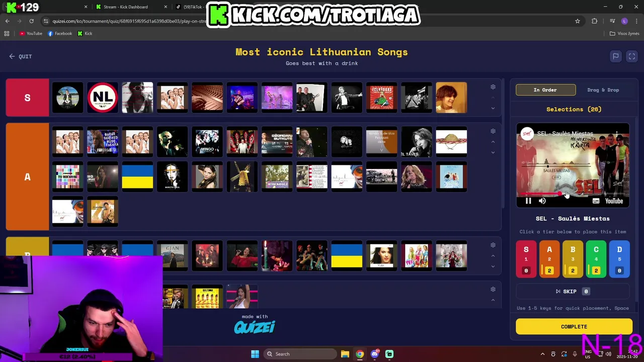Seek on the YouTube video progress bar

[573, 194]
